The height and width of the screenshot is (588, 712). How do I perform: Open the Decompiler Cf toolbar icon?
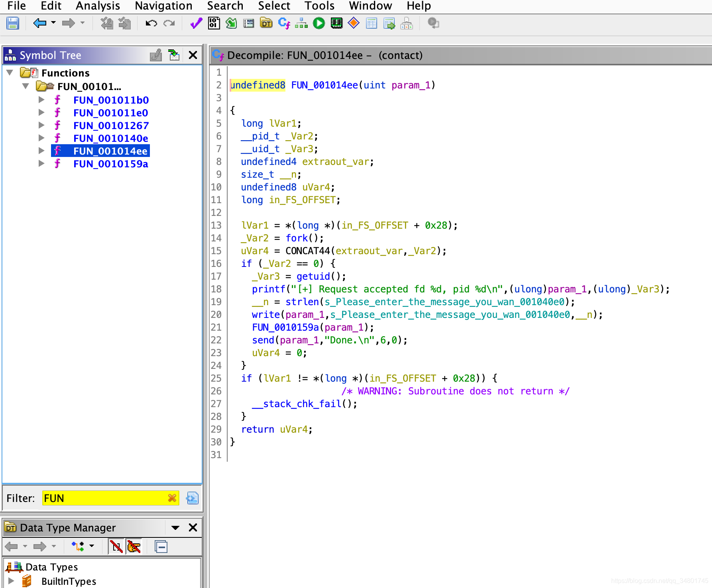pyautogui.click(x=284, y=23)
